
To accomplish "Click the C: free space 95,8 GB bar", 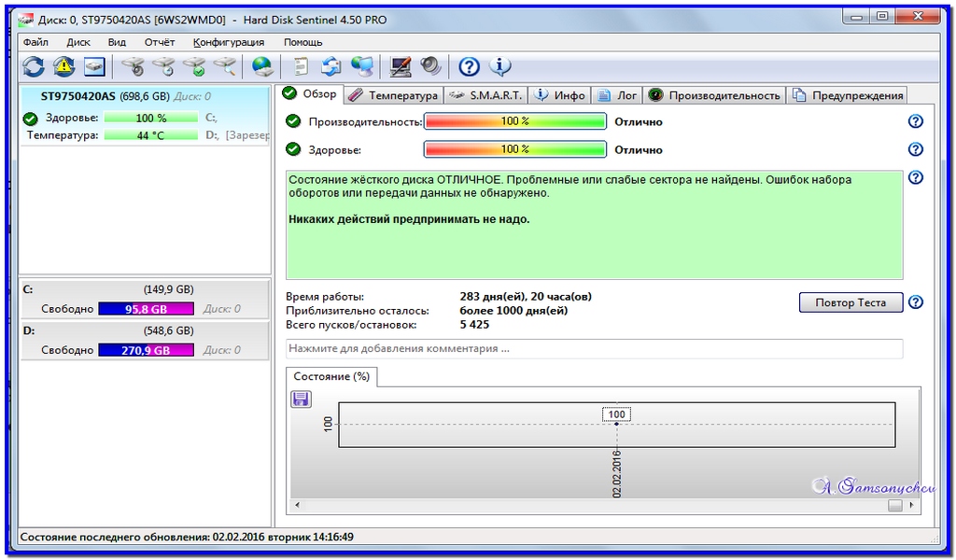I will [x=147, y=309].
